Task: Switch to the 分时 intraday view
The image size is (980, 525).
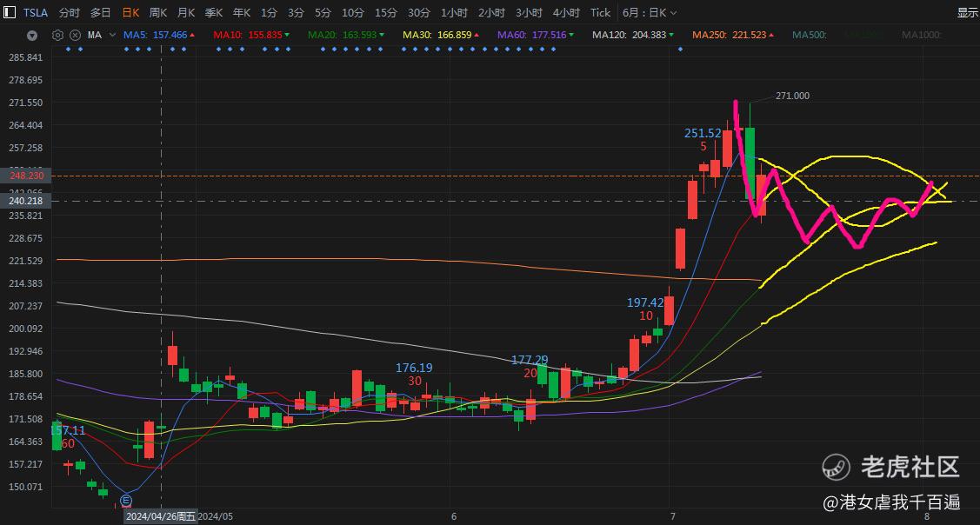Action: pyautogui.click(x=70, y=12)
